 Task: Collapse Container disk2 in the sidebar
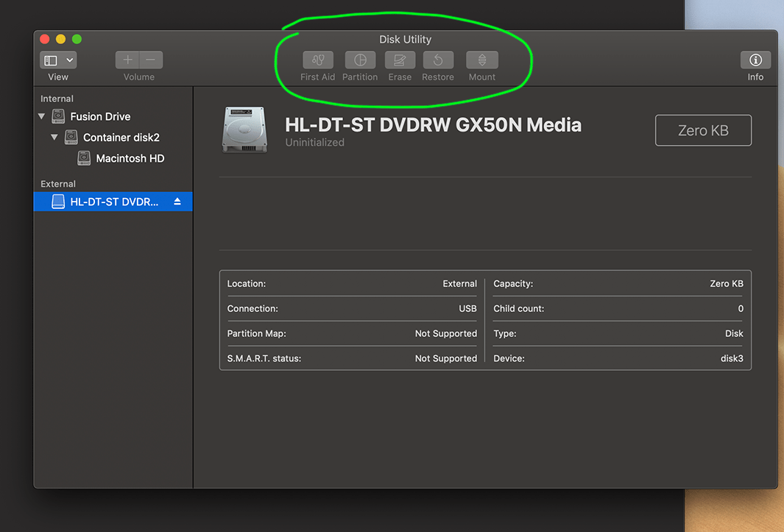pos(54,137)
